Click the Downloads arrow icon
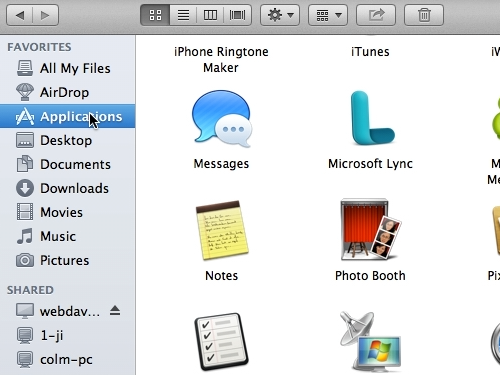Screen dimensions: 500x375 tap(25, 188)
